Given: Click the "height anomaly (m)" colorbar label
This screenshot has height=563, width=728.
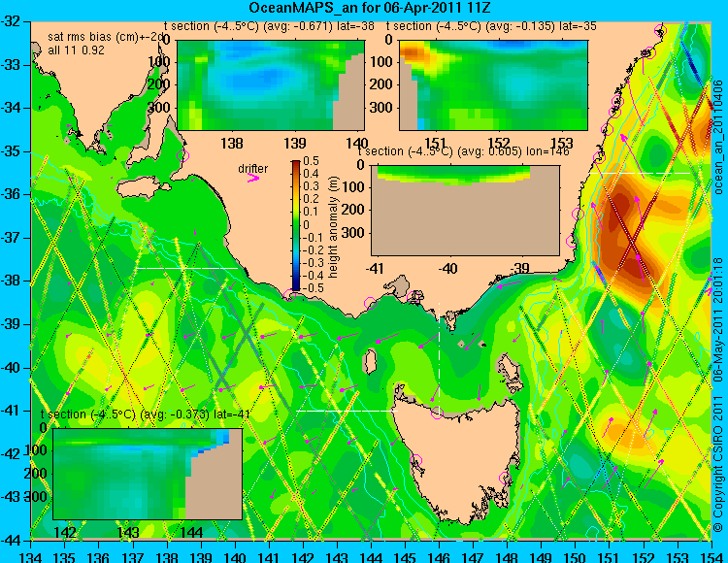Looking at the screenshot, I should click(x=333, y=228).
